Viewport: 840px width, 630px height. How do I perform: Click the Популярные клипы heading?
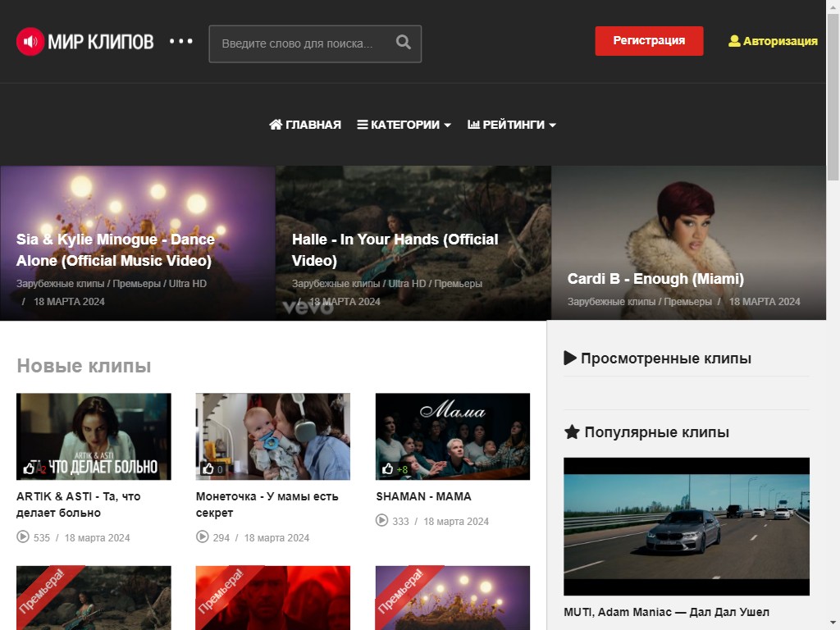pos(656,432)
